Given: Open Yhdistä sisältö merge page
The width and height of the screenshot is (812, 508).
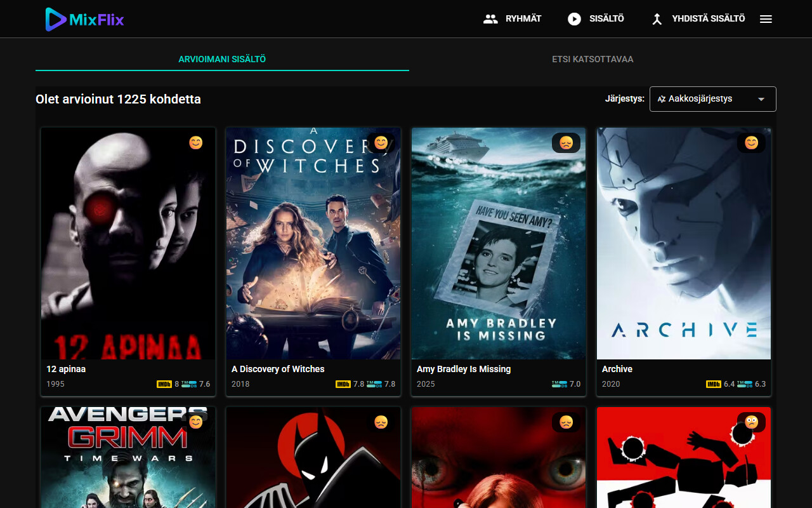Looking at the screenshot, I should tap(698, 19).
